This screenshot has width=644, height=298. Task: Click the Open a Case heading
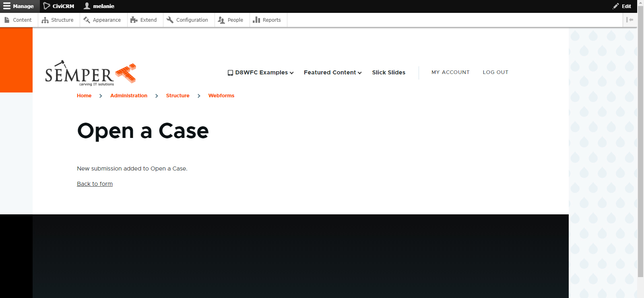tap(143, 131)
